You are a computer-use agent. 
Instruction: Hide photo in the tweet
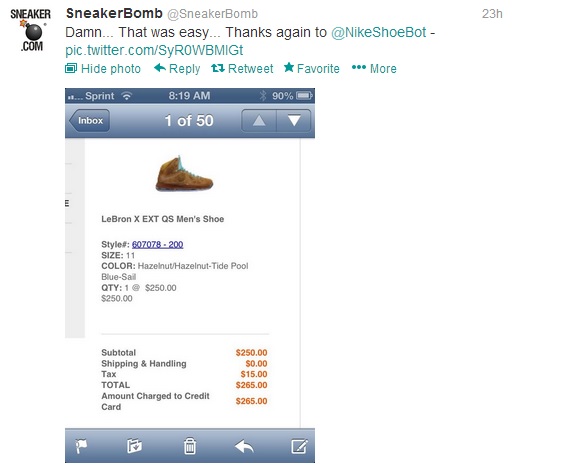point(103,68)
